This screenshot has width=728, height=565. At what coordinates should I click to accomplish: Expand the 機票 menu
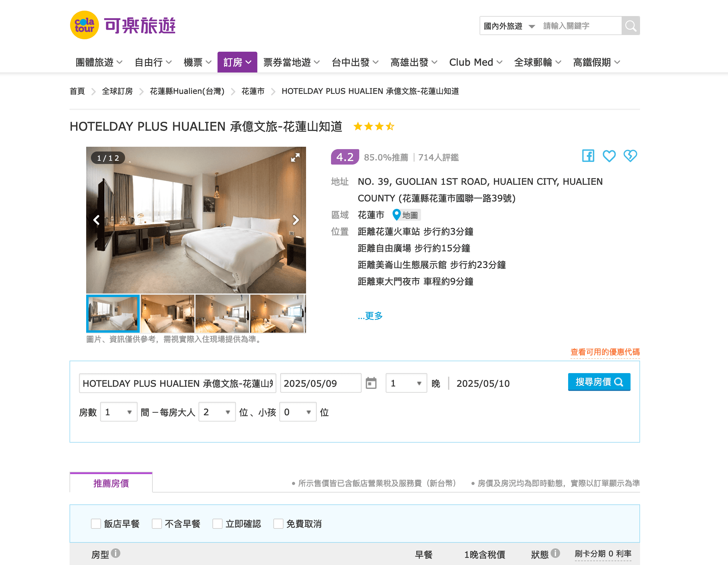coord(197,62)
